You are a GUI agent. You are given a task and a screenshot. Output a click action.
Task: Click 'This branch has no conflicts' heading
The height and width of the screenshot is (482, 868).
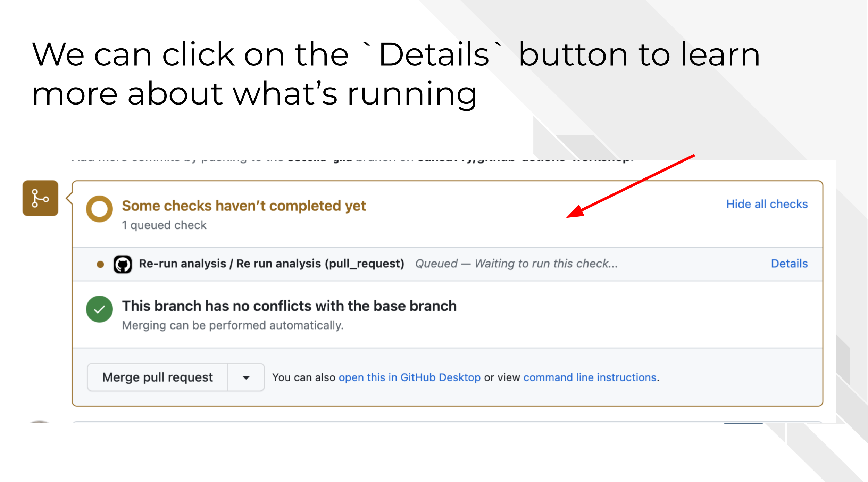289,306
